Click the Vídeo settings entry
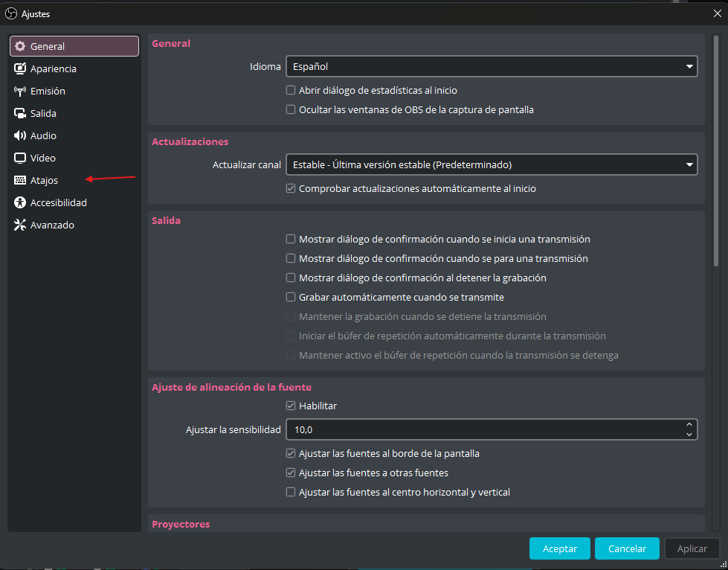728x570 pixels. 74,158
